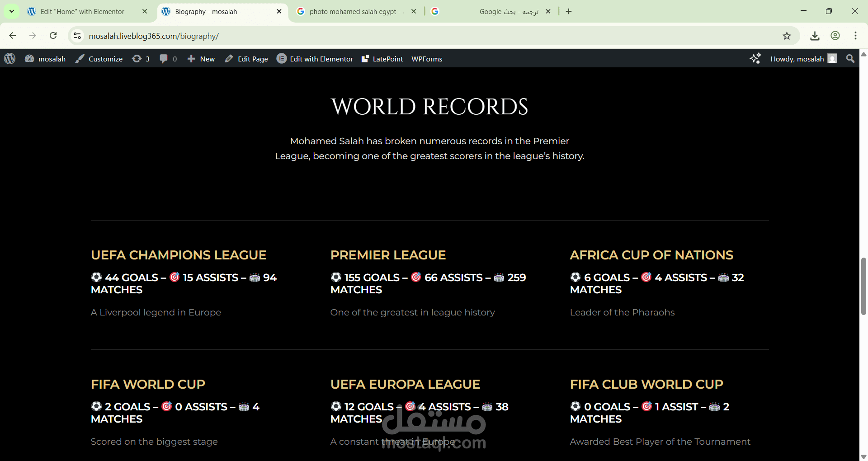
Task: Open a new browser tab
Action: click(x=569, y=11)
